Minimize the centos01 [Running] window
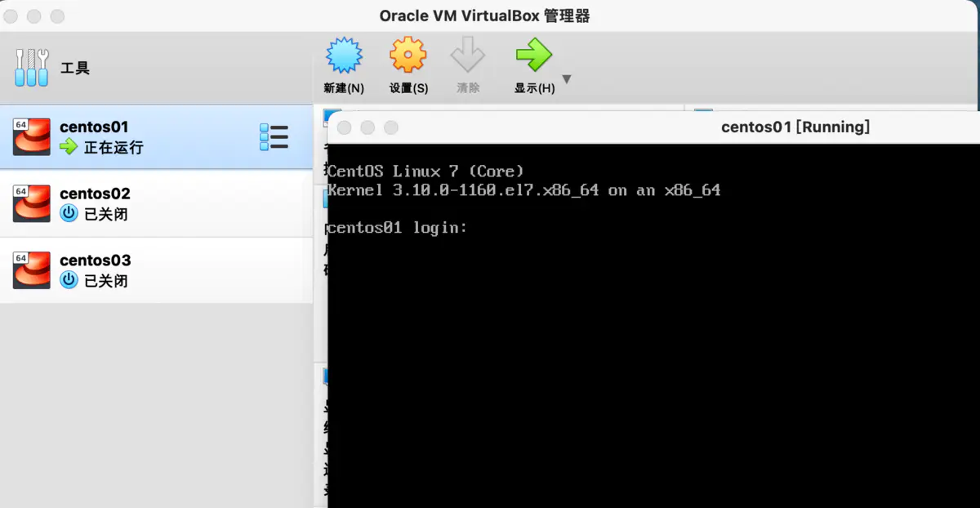Image resolution: width=980 pixels, height=508 pixels. 367,127
